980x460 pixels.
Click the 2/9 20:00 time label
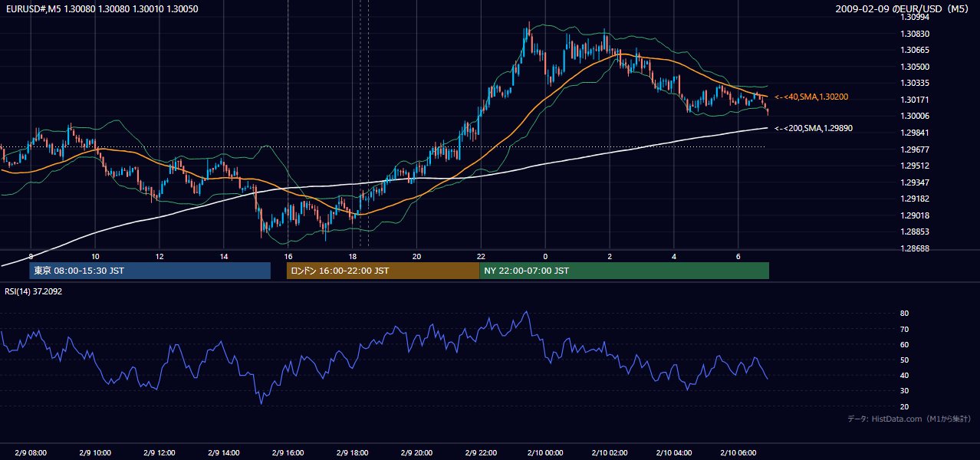(416, 453)
